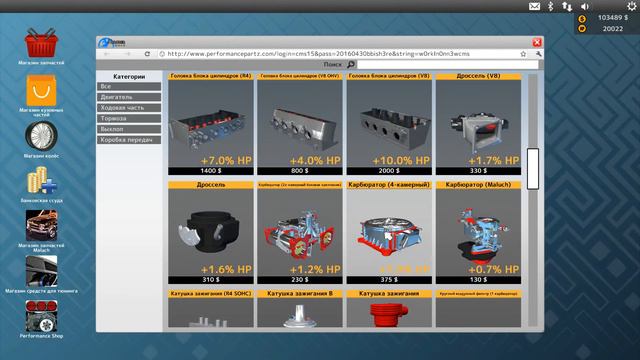Select the 'Дроссель' throttle at 310 $
Screen dimensions: 640x360
[x=211, y=233]
